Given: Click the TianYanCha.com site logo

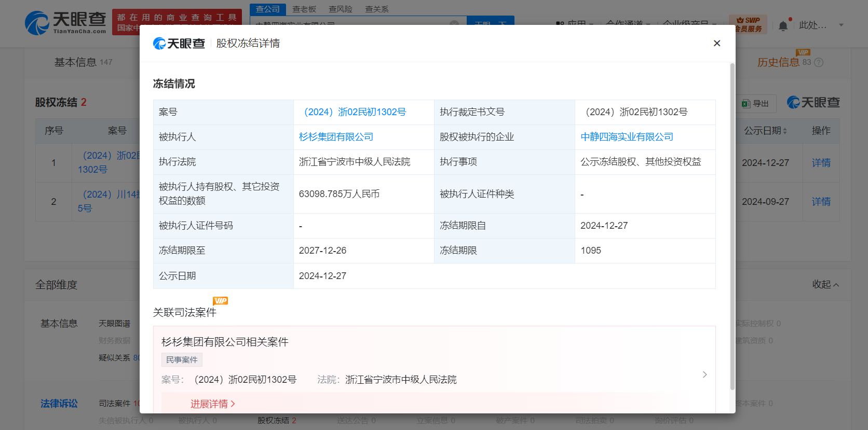Looking at the screenshot, I should (65, 23).
